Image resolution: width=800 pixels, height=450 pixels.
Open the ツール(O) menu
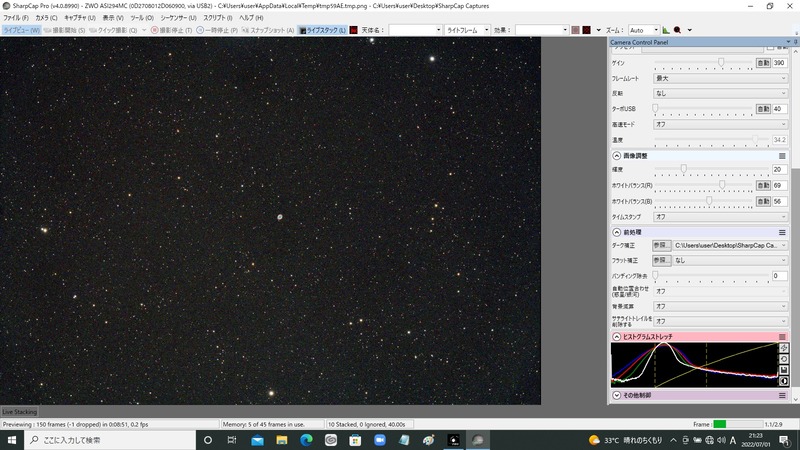(x=142, y=18)
